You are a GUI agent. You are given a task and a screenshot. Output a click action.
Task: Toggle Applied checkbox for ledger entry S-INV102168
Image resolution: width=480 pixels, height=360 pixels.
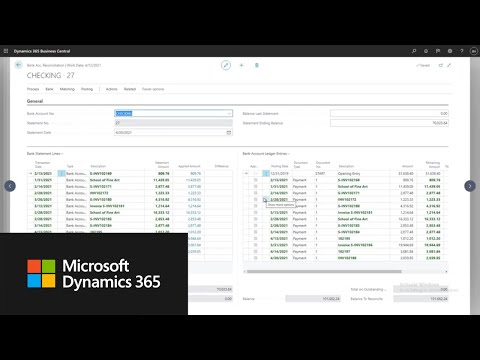coord(256,180)
